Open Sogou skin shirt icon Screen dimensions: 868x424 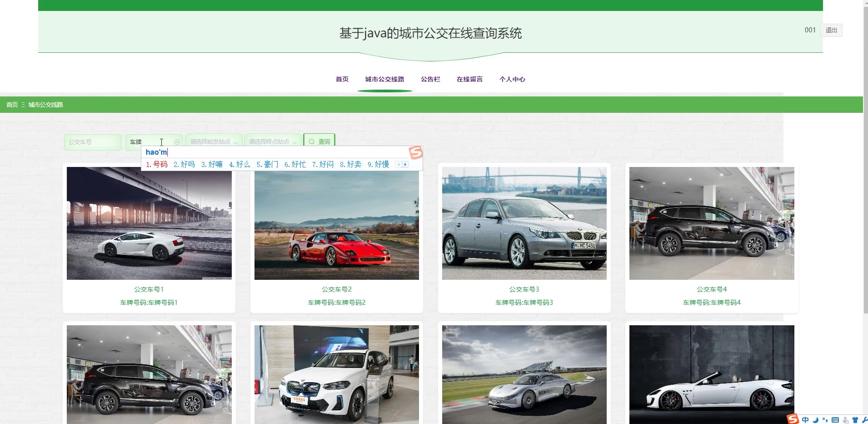tap(855, 420)
